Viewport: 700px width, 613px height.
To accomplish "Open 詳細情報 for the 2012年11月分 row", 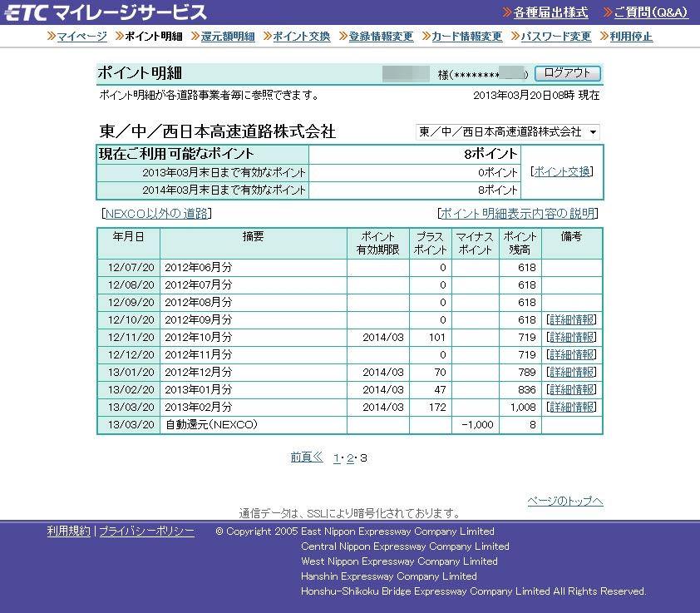I will 572,355.
